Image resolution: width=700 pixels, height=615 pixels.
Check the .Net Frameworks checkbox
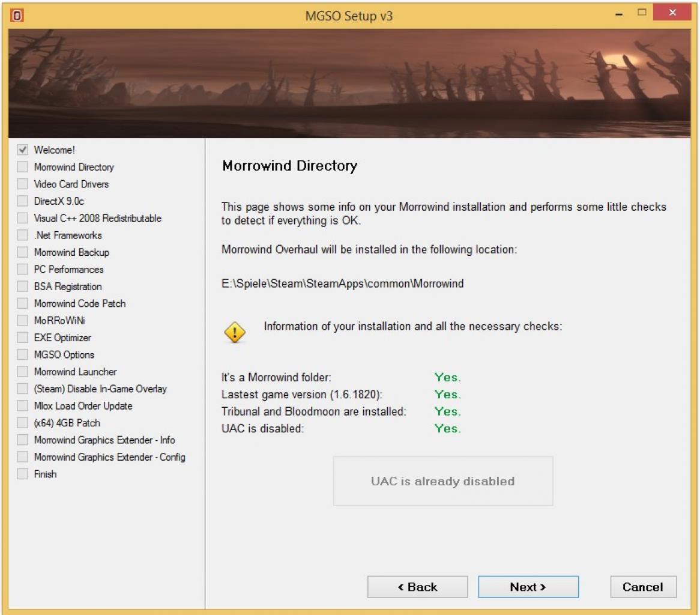(x=22, y=235)
